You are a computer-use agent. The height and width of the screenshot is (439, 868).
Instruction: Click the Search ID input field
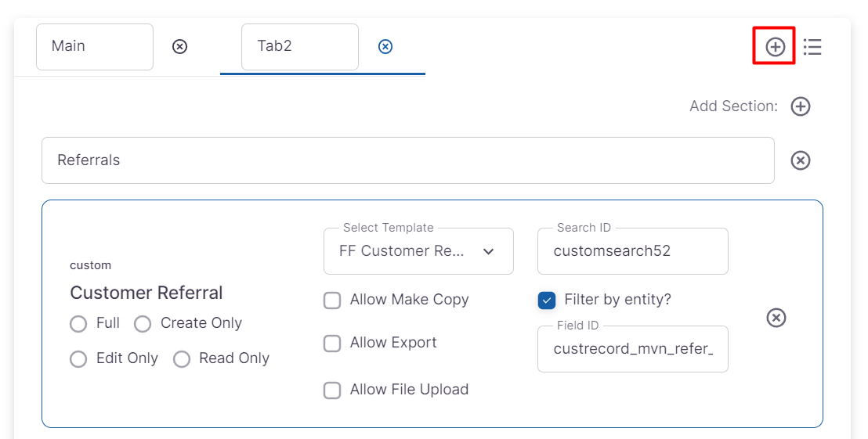pos(632,251)
